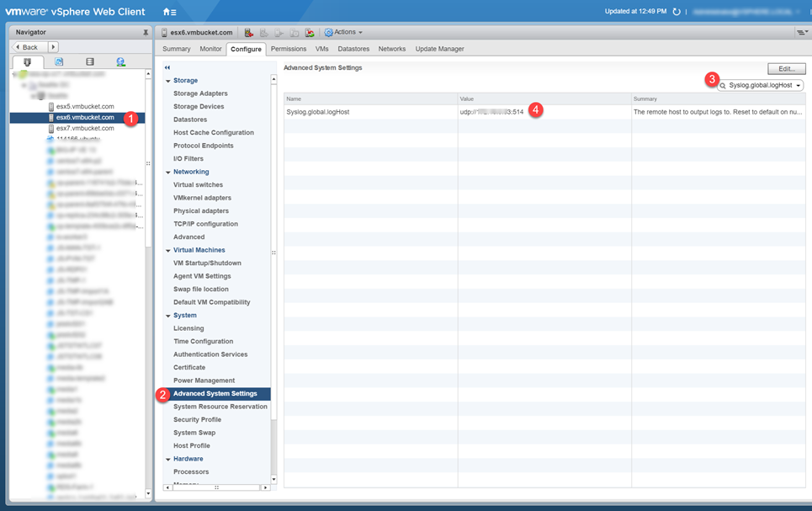The image size is (812, 511).
Task: Collapse the Virtual Machines section
Action: tap(167, 250)
